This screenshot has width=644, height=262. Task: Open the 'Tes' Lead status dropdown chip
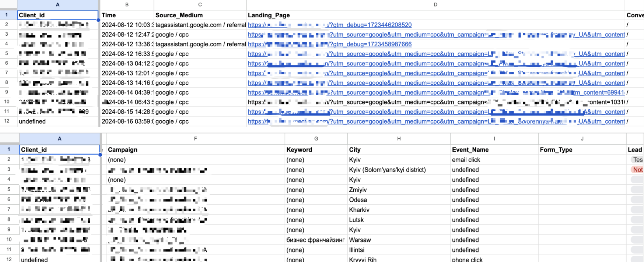(637, 160)
